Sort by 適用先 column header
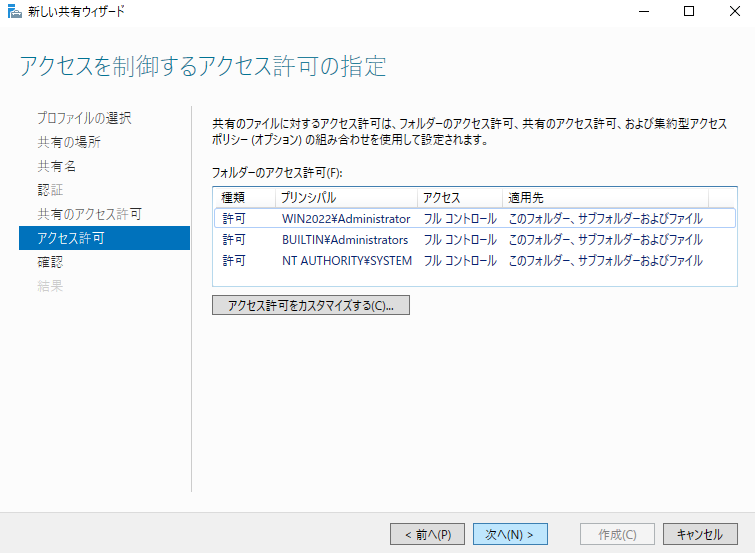The width and height of the screenshot is (755, 553). tap(605, 197)
